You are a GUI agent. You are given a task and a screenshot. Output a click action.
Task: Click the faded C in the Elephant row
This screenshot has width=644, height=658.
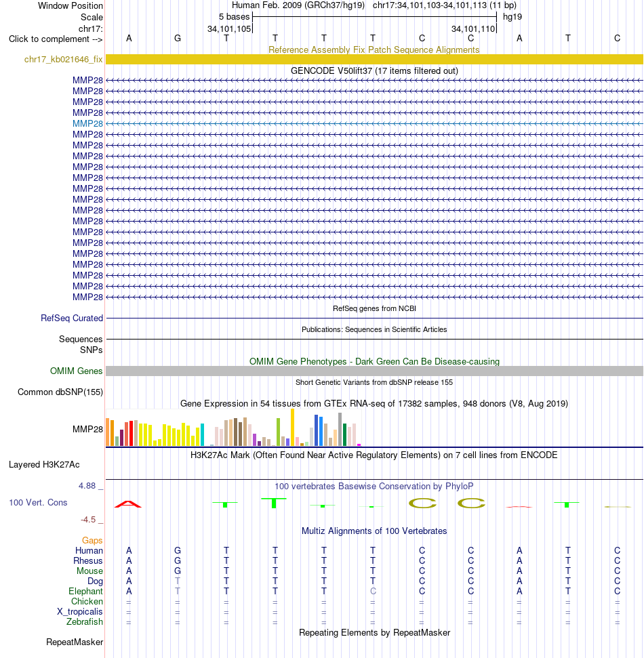coord(373,591)
